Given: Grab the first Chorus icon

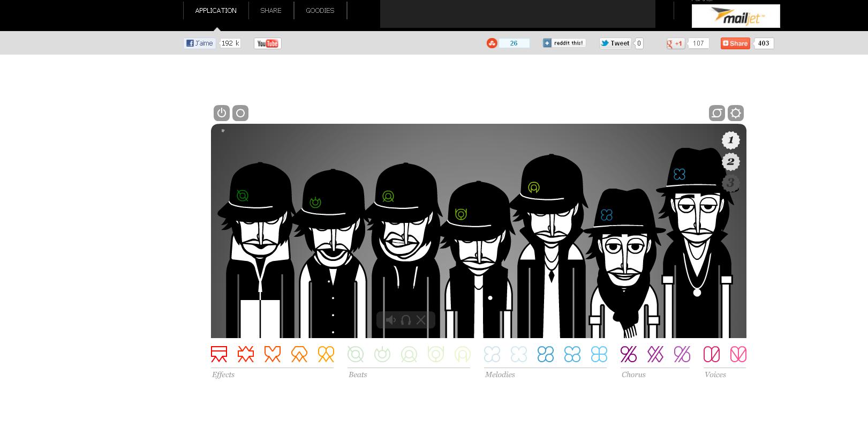Looking at the screenshot, I should point(629,354).
